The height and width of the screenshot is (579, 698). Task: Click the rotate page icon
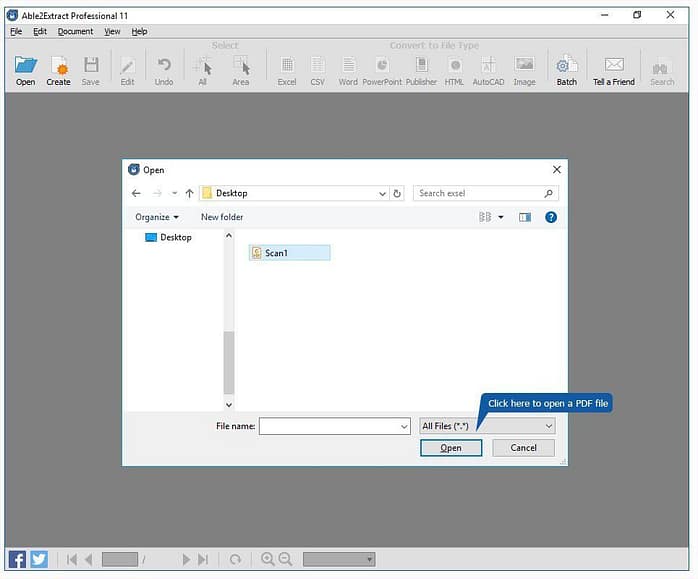coord(235,559)
